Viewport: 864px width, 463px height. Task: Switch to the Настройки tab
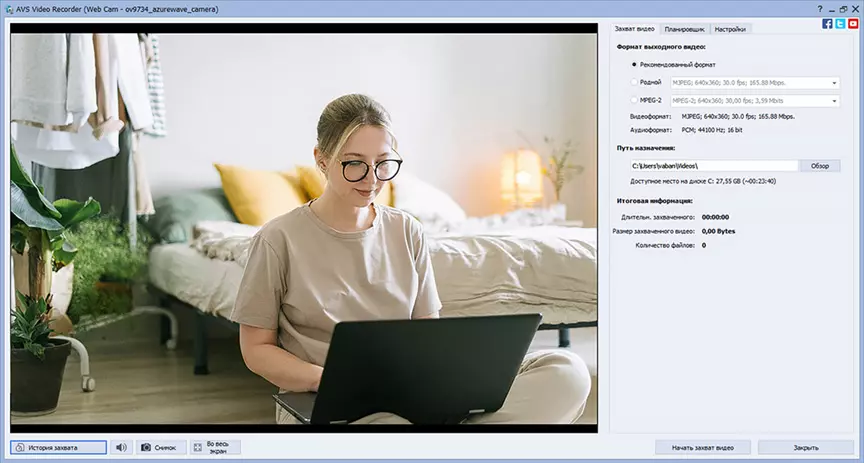coord(730,29)
